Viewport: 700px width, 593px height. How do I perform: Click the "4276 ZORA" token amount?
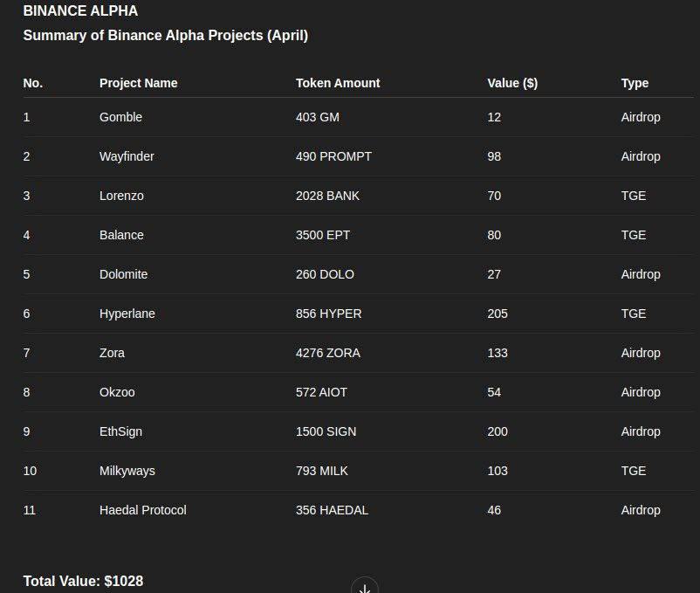(x=327, y=353)
